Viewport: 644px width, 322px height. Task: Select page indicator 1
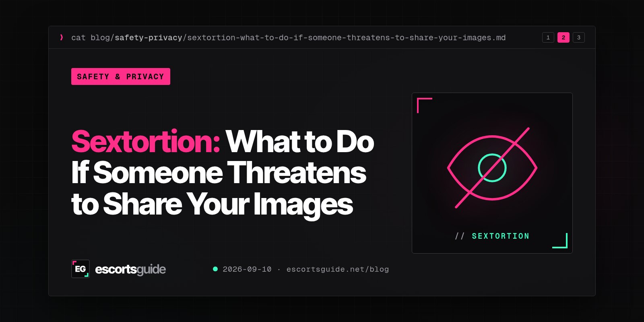coord(548,37)
